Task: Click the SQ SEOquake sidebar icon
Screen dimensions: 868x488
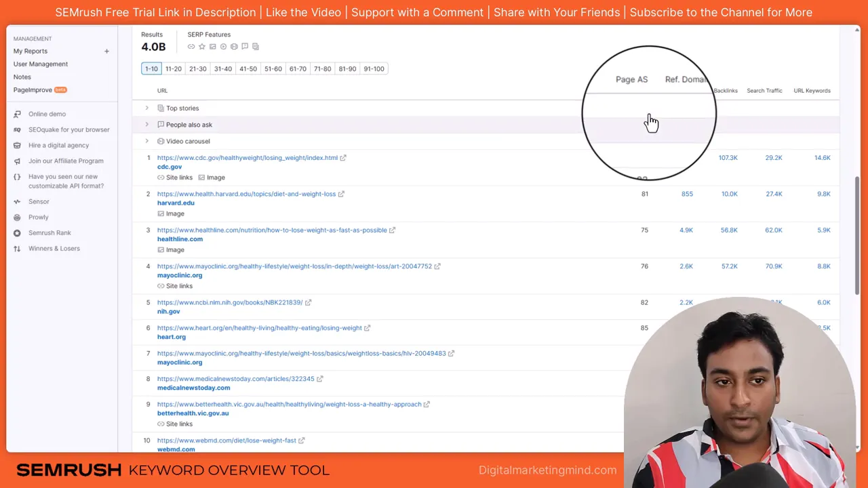Action: [17, 129]
